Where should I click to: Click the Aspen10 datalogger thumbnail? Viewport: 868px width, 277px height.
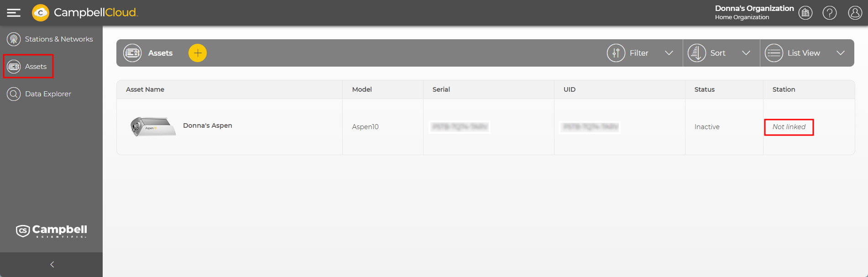[153, 127]
